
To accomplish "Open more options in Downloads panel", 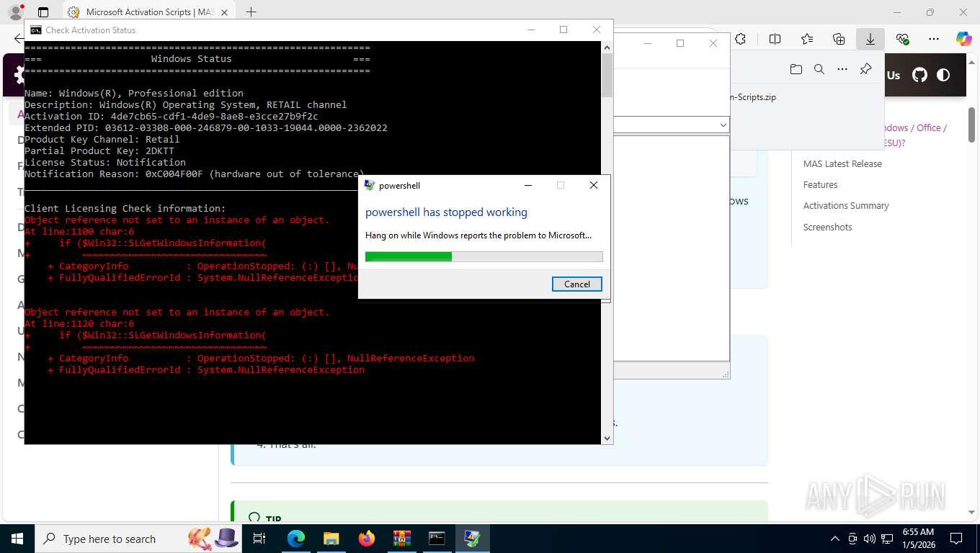I will 842,69.
